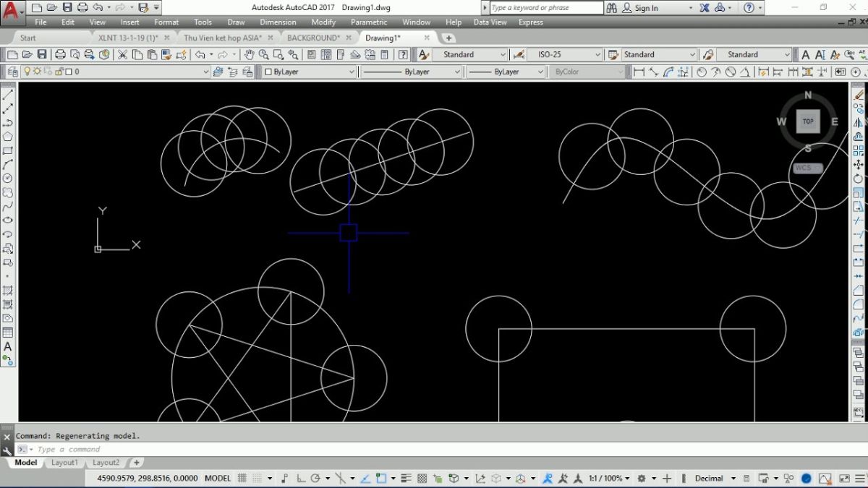Click the Help question mark toolbar icon
868x488 pixels.
click(x=403, y=54)
